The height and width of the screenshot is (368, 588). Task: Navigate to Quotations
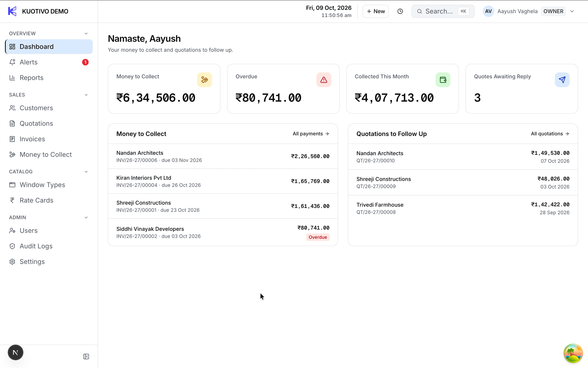pos(49,123)
